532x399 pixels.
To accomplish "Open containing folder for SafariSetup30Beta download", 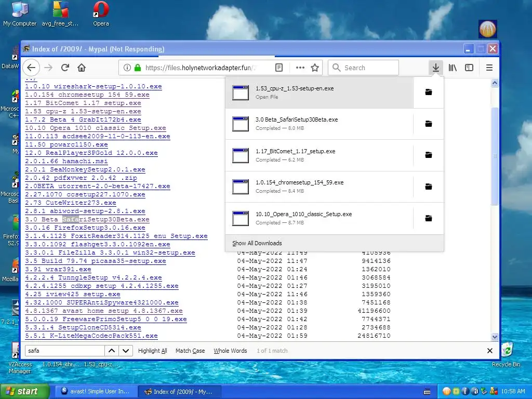I will 429,124.
